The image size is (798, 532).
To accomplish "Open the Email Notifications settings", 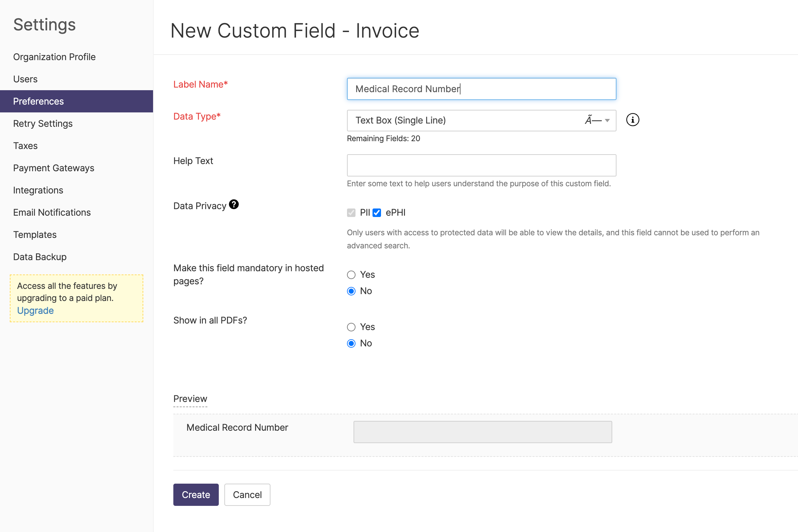I will tap(52, 212).
